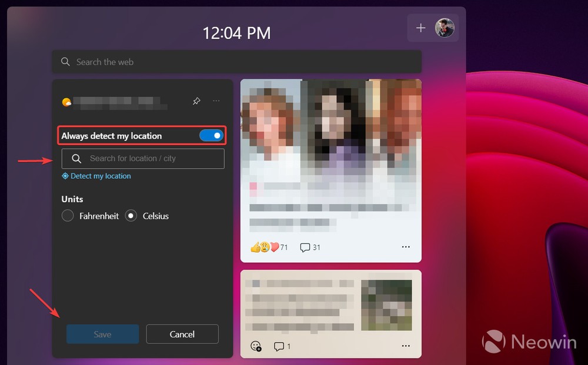Open comments on bottom card with 1
This screenshot has height=365, width=588.
click(282, 346)
